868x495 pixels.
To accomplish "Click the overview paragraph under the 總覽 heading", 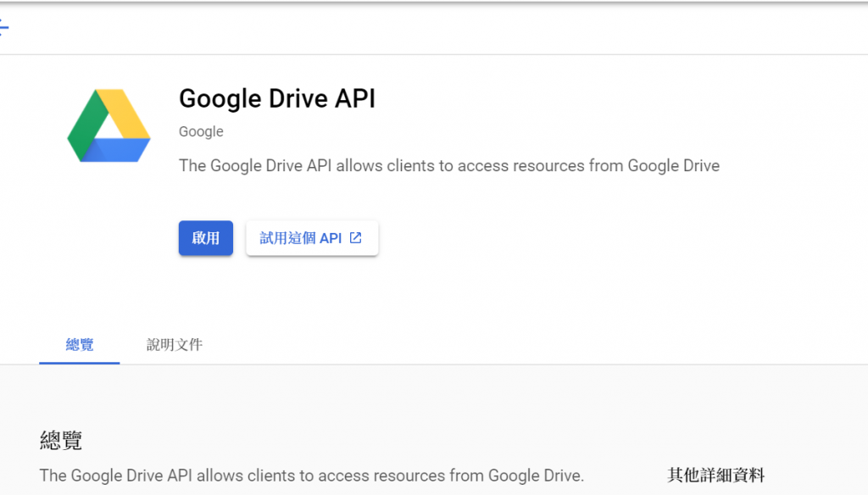I will (x=312, y=476).
